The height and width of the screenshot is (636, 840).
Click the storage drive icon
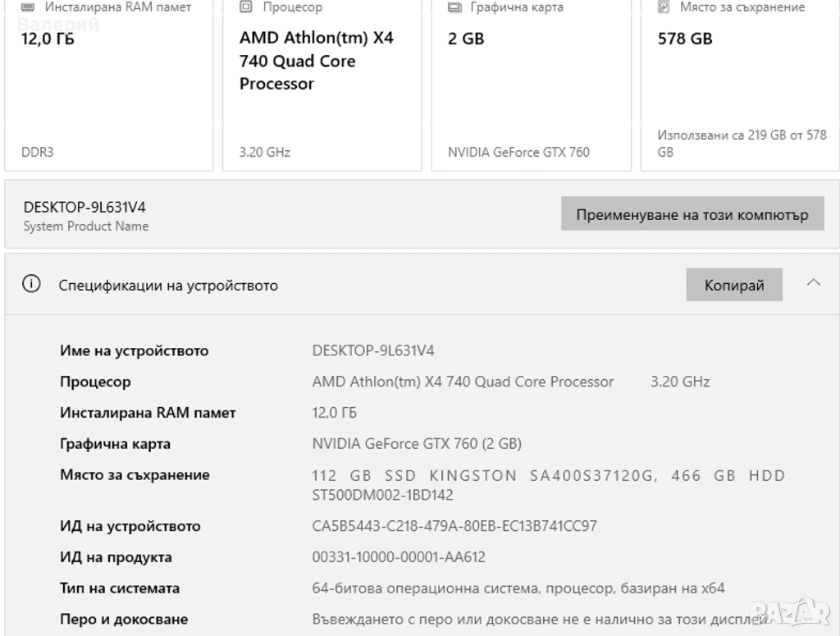(x=664, y=7)
